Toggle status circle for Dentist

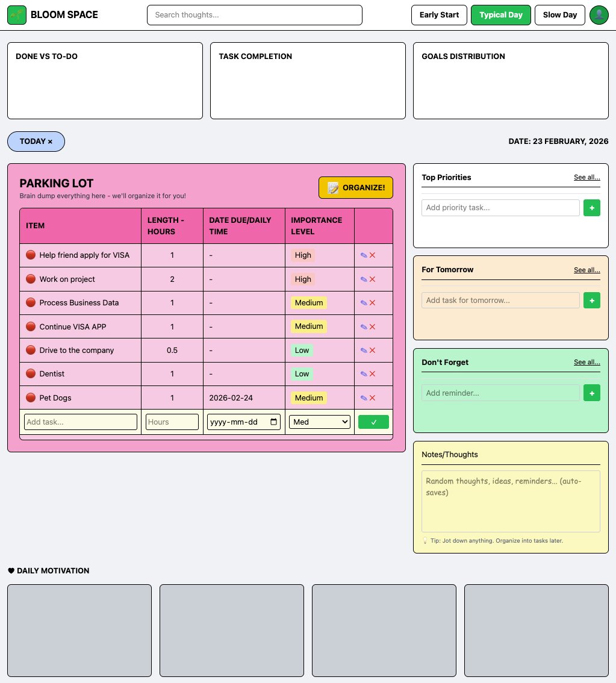point(31,373)
